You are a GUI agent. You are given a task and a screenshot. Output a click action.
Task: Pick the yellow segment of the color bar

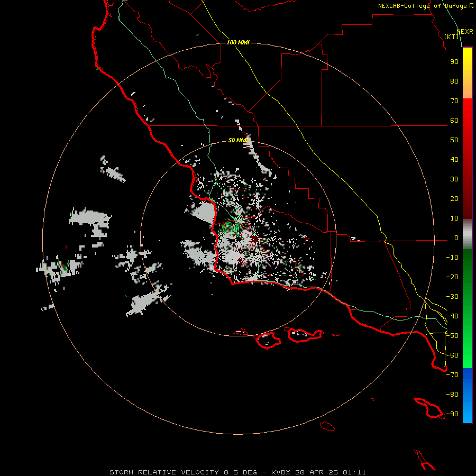pos(467,73)
